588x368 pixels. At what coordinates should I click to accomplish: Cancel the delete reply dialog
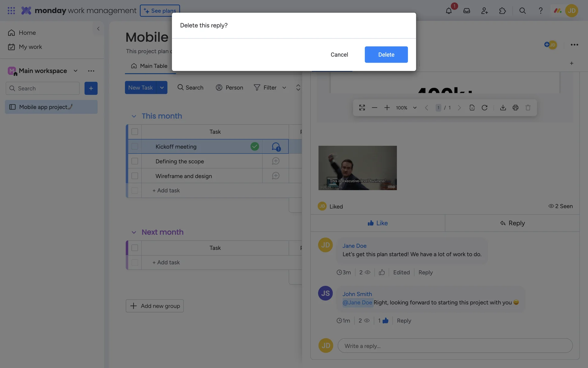pos(339,55)
